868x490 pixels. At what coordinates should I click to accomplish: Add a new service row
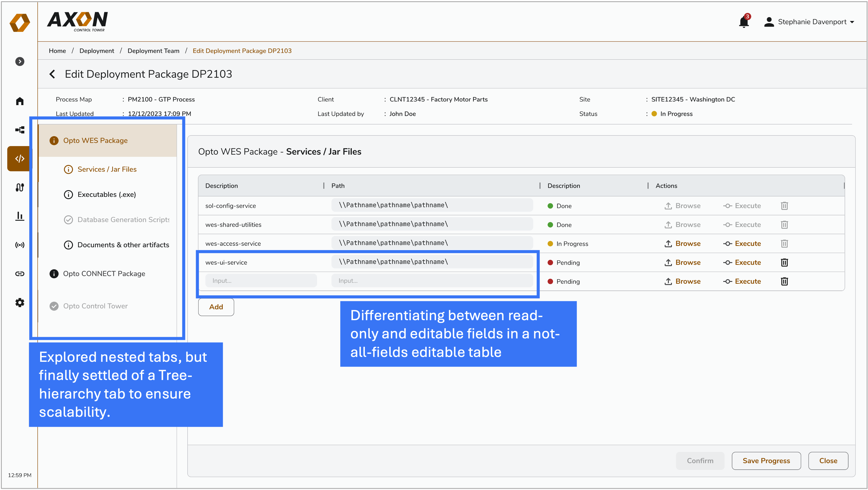[216, 307]
